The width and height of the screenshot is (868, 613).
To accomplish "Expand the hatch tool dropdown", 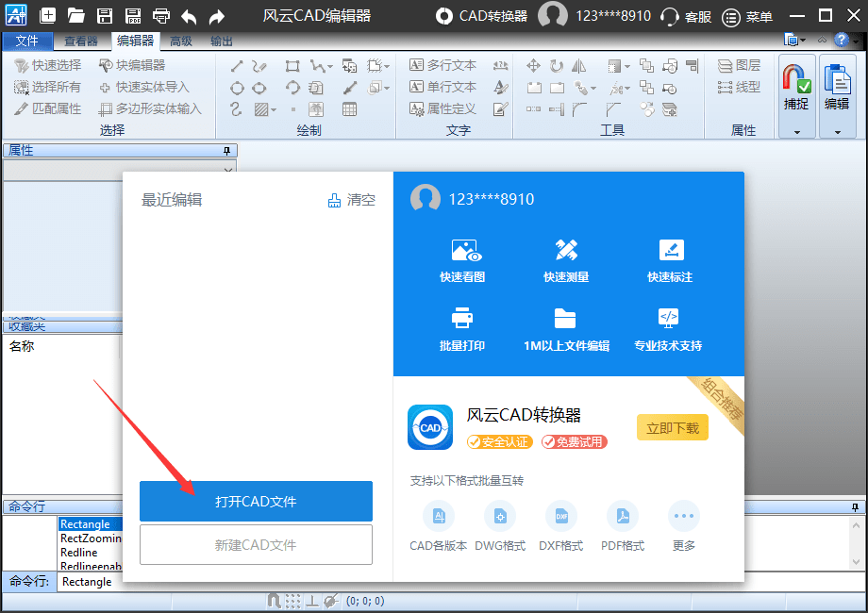I will 274,110.
